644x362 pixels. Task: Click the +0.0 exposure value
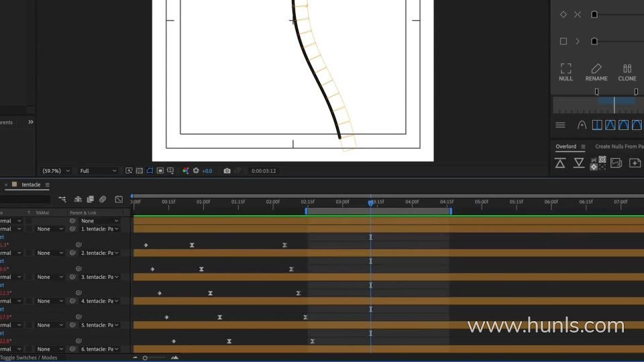[x=207, y=171]
